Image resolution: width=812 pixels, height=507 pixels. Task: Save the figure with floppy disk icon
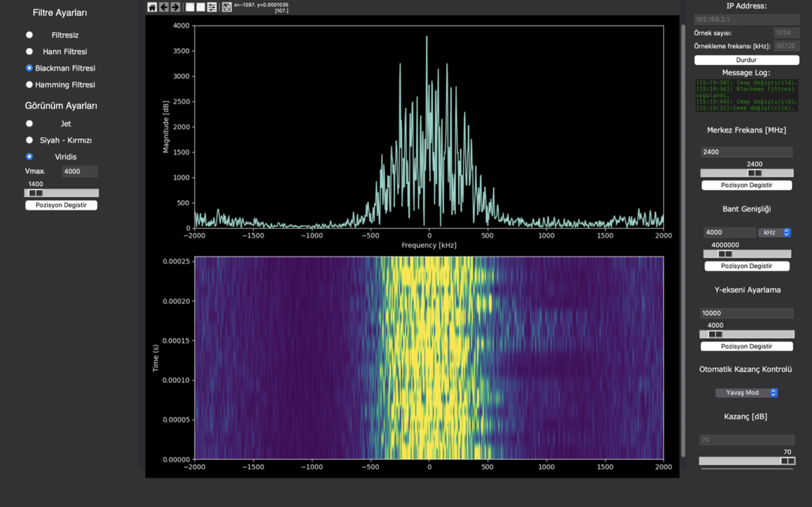[227, 7]
